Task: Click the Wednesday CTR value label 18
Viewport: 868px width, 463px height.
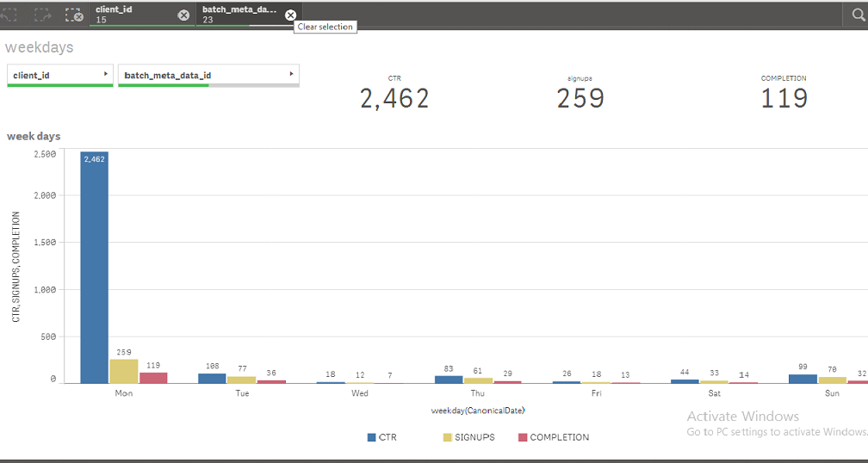Action: tap(331, 374)
